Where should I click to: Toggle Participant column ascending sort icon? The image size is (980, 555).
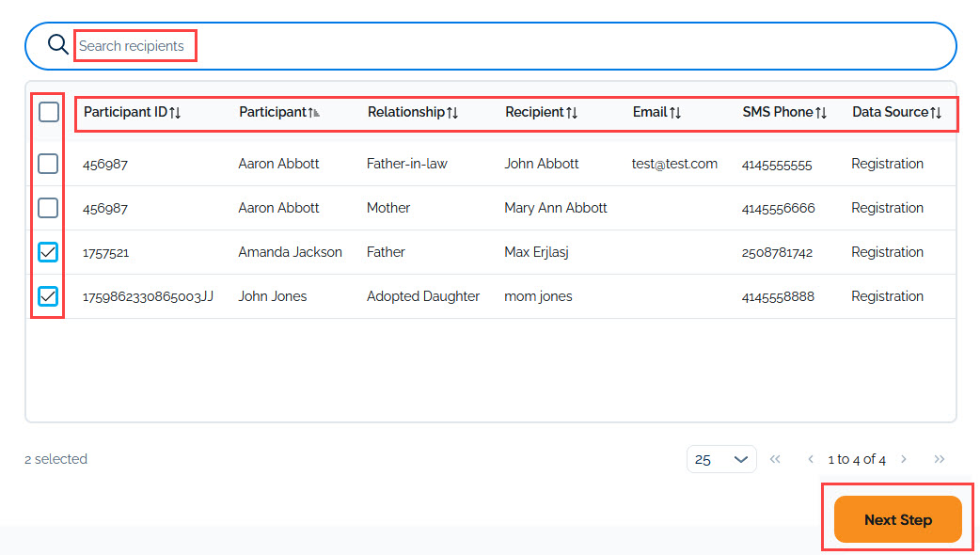click(x=314, y=113)
